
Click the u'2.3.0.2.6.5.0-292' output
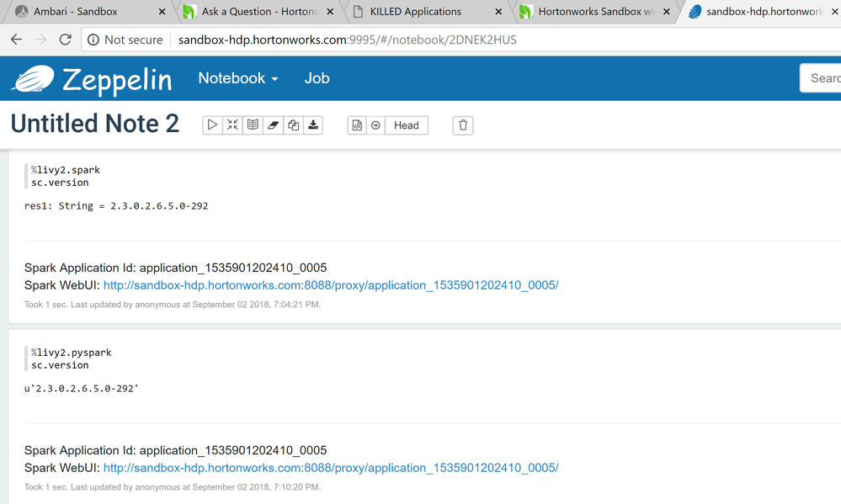pyautogui.click(x=82, y=389)
